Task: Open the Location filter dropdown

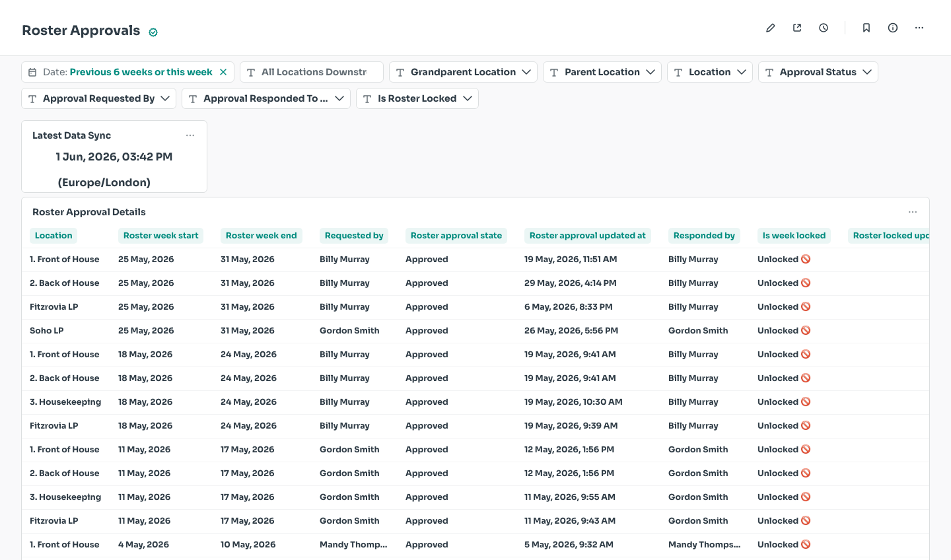Action: point(710,72)
